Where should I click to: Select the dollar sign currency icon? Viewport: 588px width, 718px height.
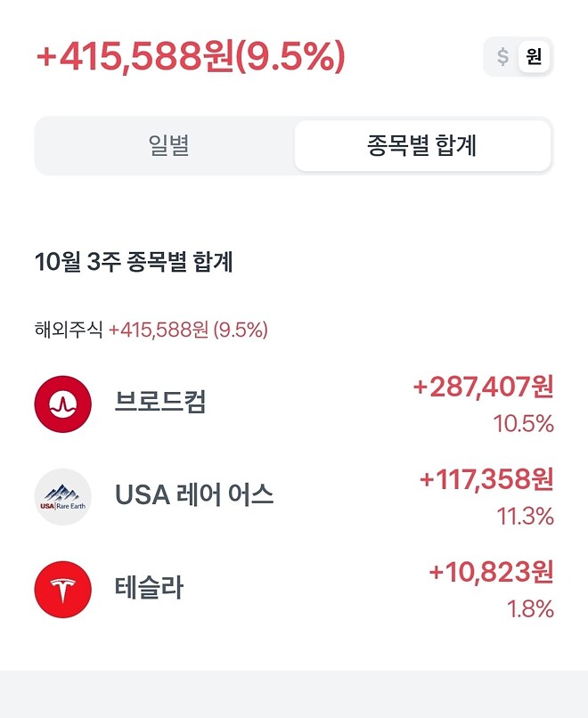[504, 55]
